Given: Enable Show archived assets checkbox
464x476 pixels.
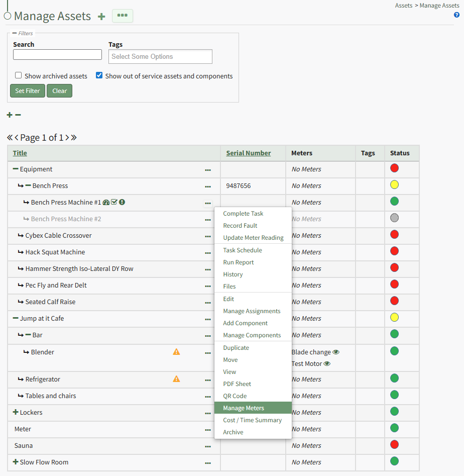Looking at the screenshot, I should click(19, 75).
